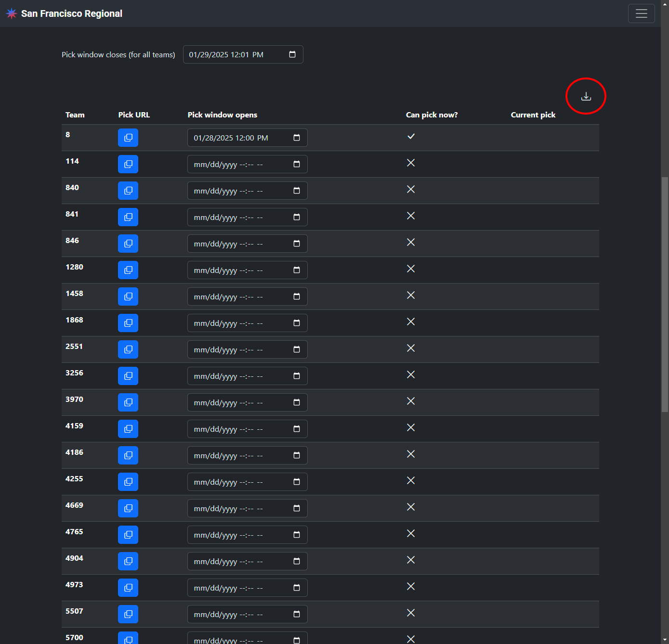Click San Francisco Regional logo star
This screenshot has width=669, height=644.
(12, 13)
